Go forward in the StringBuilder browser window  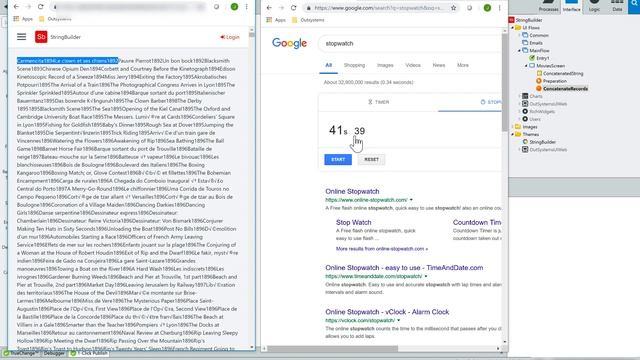click(28, 7)
